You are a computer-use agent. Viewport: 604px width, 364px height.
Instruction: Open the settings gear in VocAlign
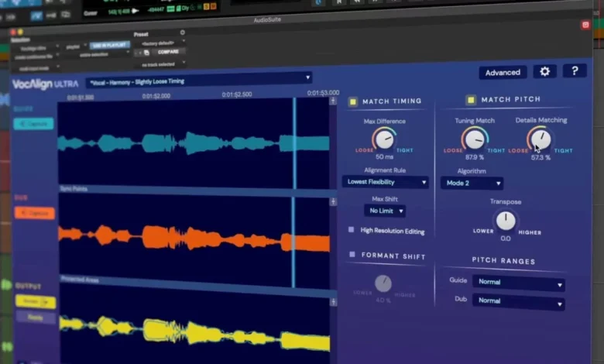coord(544,71)
